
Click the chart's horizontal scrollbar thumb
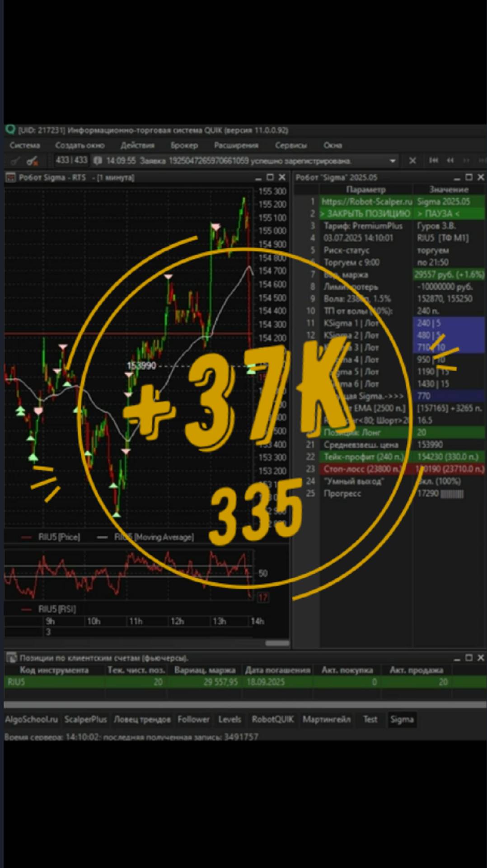tap(277, 643)
